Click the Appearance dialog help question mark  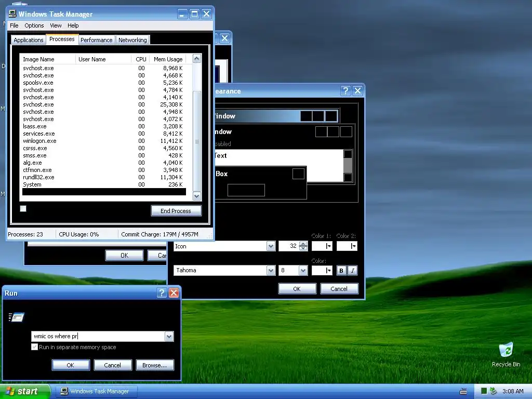tap(345, 90)
